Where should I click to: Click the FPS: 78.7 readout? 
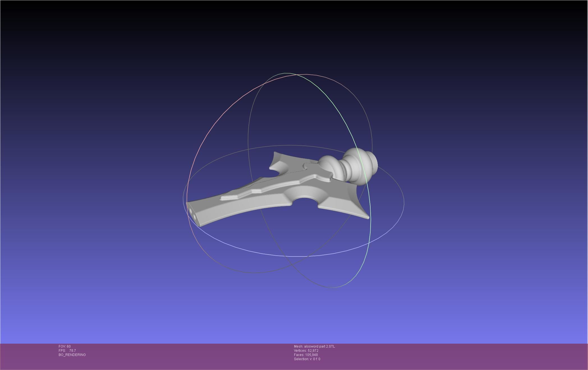[x=67, y=351]
